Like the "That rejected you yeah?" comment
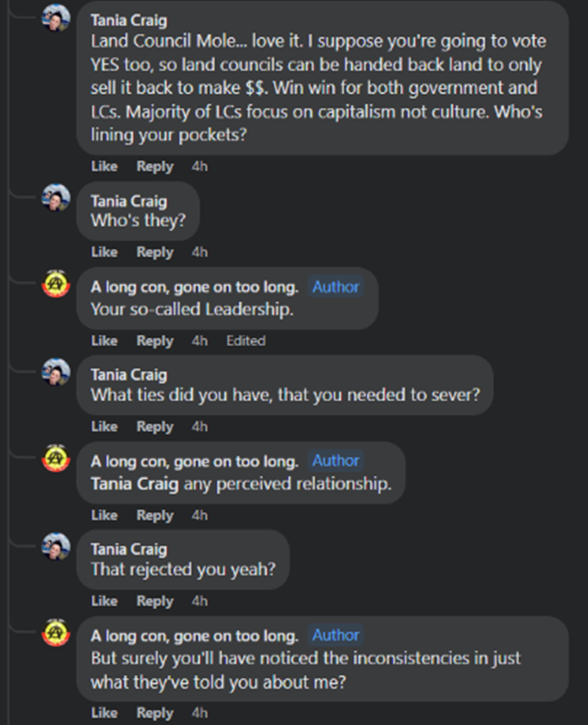The width and height of the screenshot is (588, 725). [104, 601]
